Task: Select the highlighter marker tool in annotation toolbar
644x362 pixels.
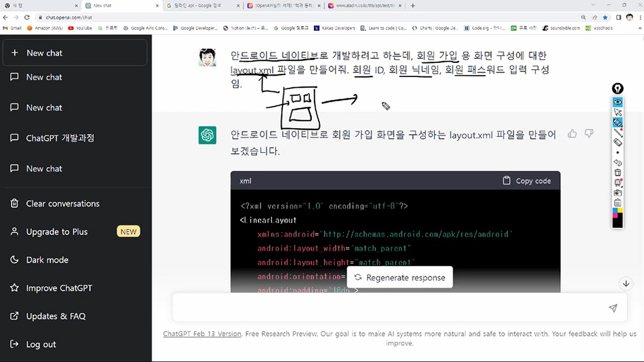Action: pyautogui.click(x=617, y=122)
